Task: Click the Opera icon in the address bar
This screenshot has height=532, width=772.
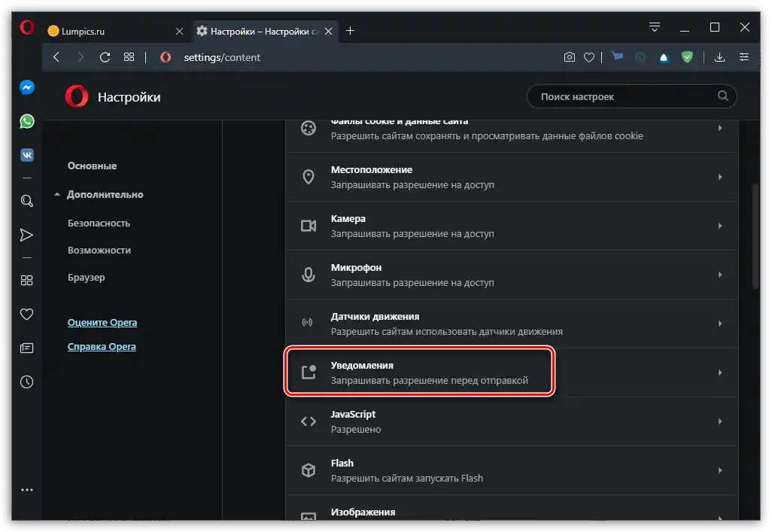Action: [166, 57]
